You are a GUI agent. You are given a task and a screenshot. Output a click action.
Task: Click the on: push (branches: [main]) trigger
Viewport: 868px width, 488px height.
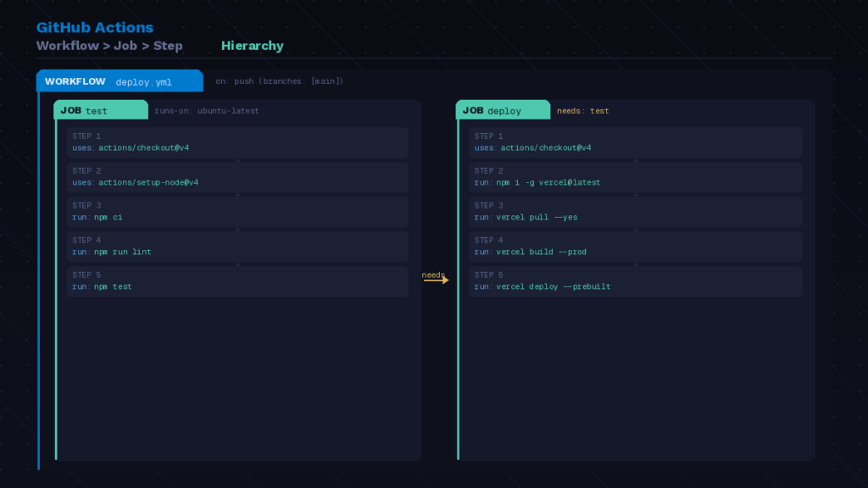pyautogui.click(x=280, y=80)
